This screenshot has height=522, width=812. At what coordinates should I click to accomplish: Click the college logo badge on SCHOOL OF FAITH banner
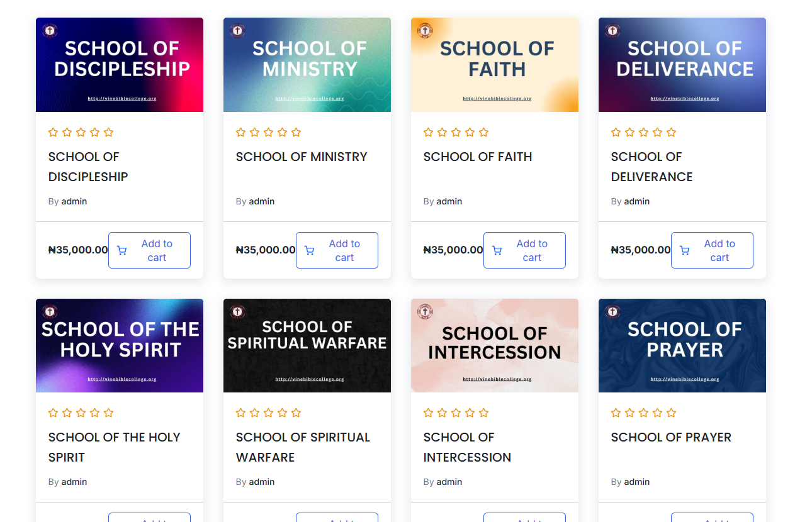point(425,30)
